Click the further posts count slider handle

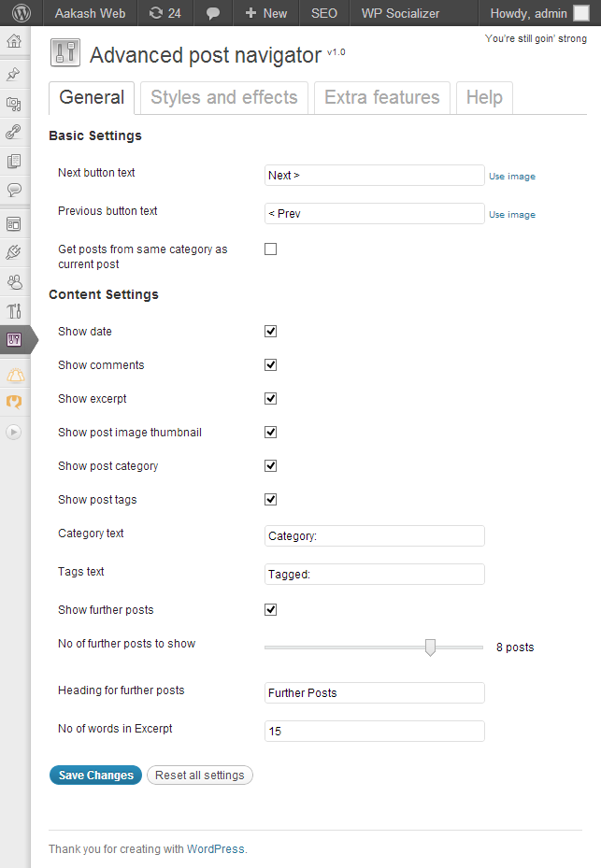(x=430, y=647)
